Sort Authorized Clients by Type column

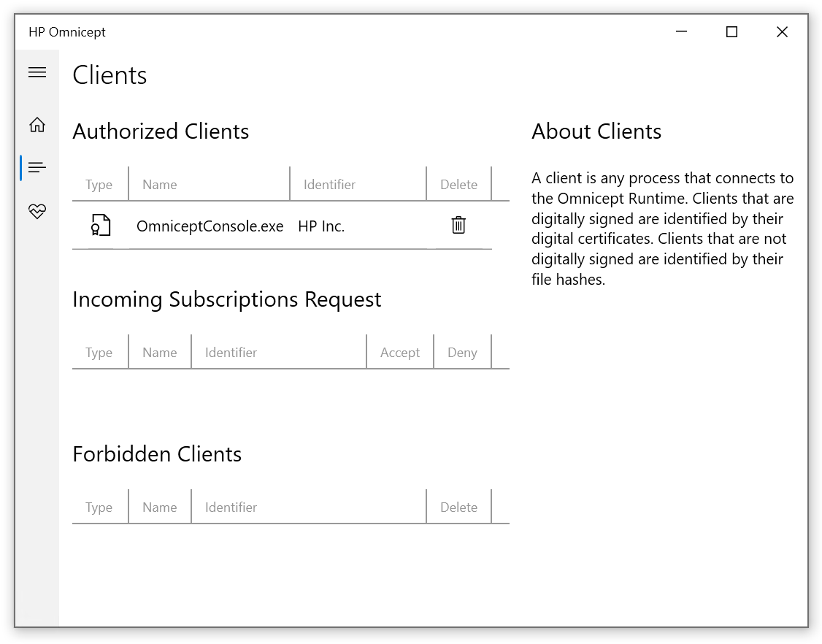[99, 185]
